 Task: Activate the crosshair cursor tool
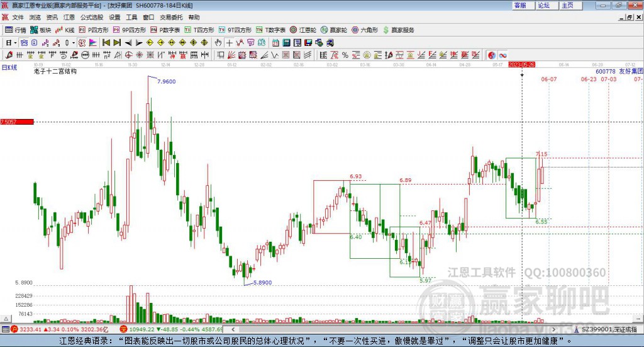(x=229, y=43)
